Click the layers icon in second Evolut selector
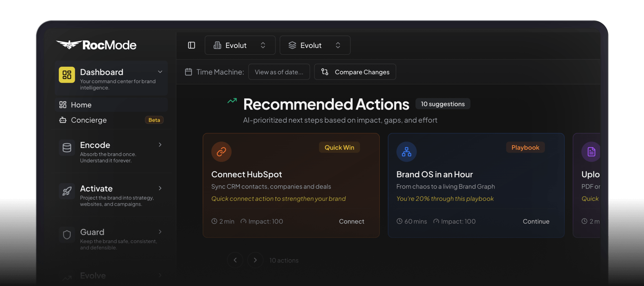Viewport: 644px width, 286px height. (x=292, y=45)
